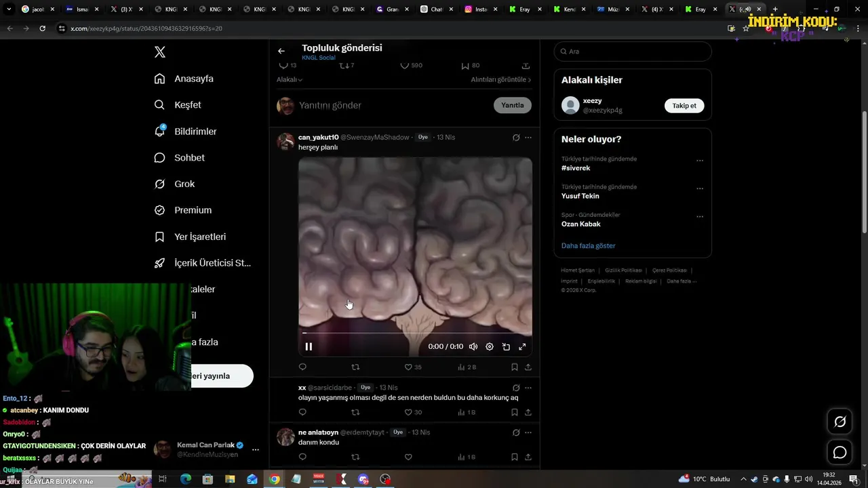Open can_yakut10 profile name
This screenshot has width=868, height=488.
point(318,137)
